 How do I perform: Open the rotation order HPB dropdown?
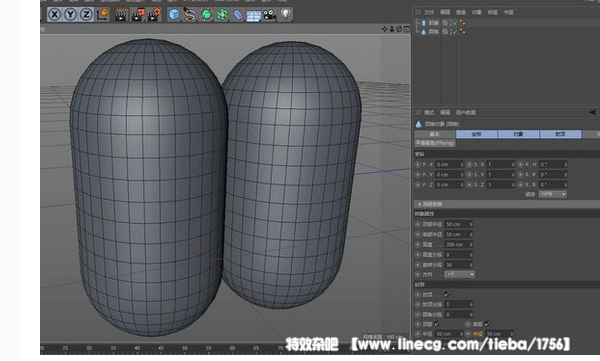pos(553,194)
